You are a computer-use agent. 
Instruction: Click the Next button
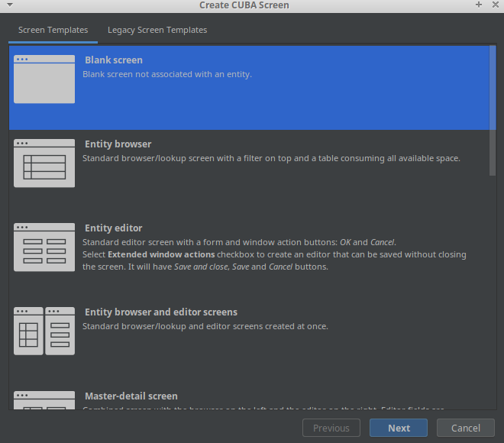[x=399, y=428]
